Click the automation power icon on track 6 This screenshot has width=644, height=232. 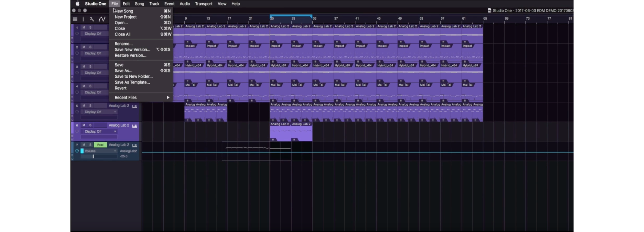click(x=77, y=131)
